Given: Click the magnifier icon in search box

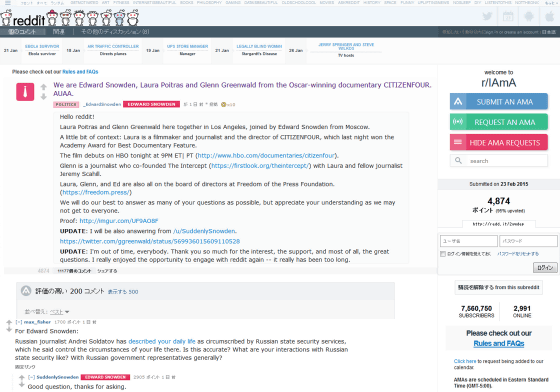Looking at the screenshot, I should pyautogui.click(x=458, y=161).
